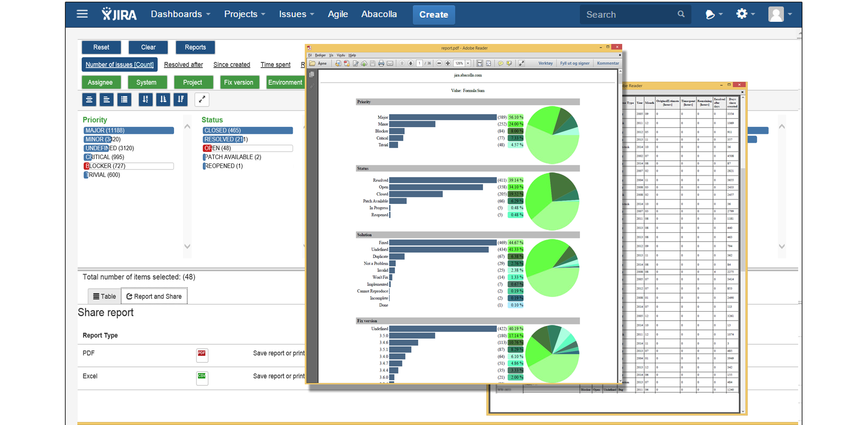Switch facets to list layout icon

click(x=124, y=99)
